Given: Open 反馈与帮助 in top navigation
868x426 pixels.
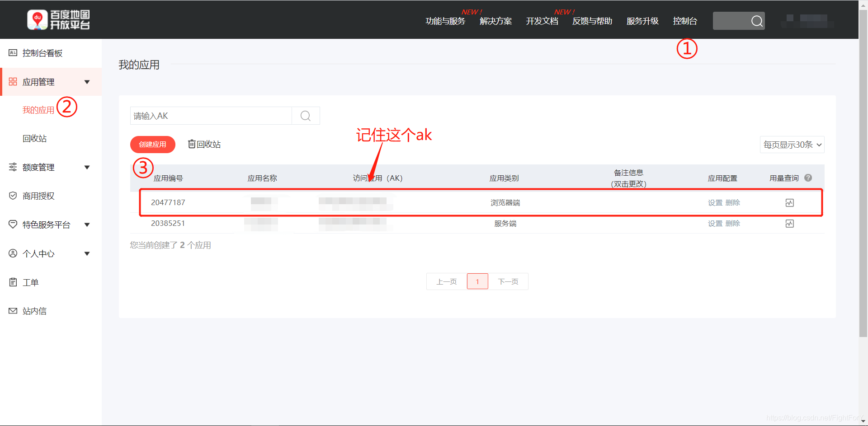Looking at the screenshot, I should pos(592,21).
